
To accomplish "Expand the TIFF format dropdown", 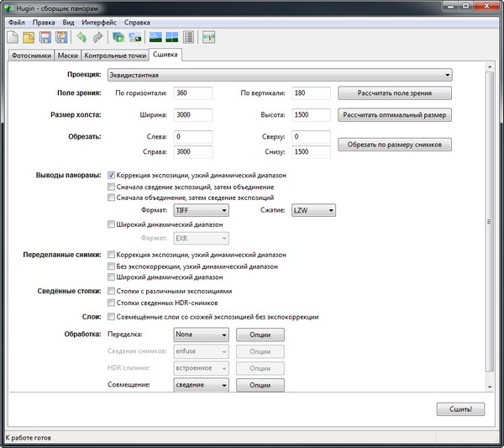I will pyautogui.click(x=201, y=211).
